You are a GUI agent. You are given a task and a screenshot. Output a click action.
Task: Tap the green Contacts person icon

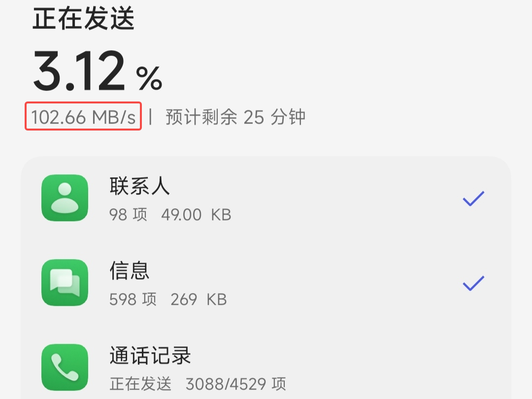click(x=65, y=198)
